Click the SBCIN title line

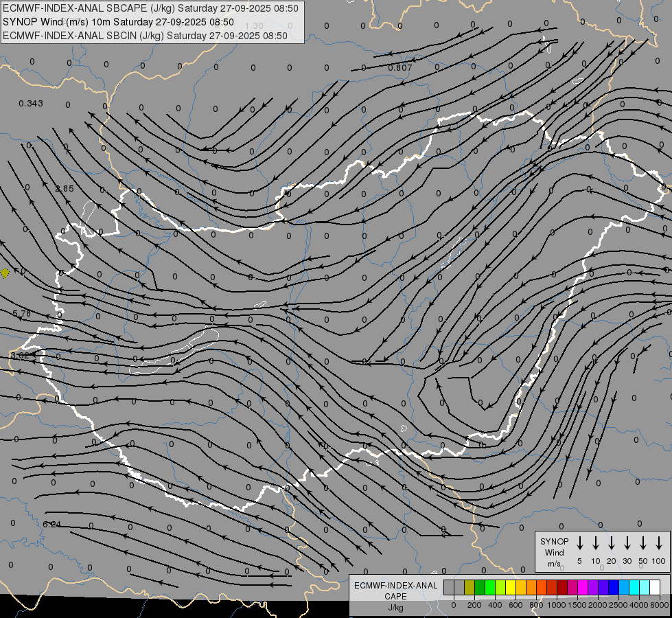point(145,36)
